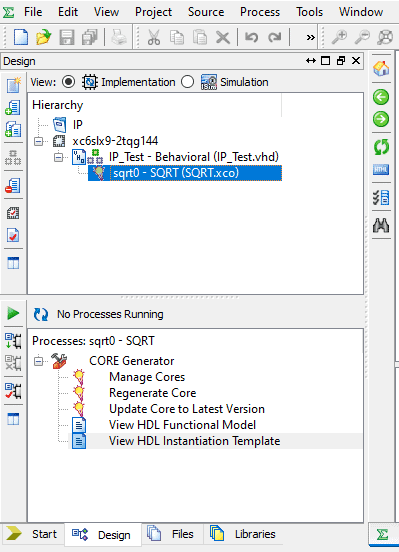Click Update Core to Latest Version
The height and width of the screenshot is (552, 399).
click(x=187, y=409)
